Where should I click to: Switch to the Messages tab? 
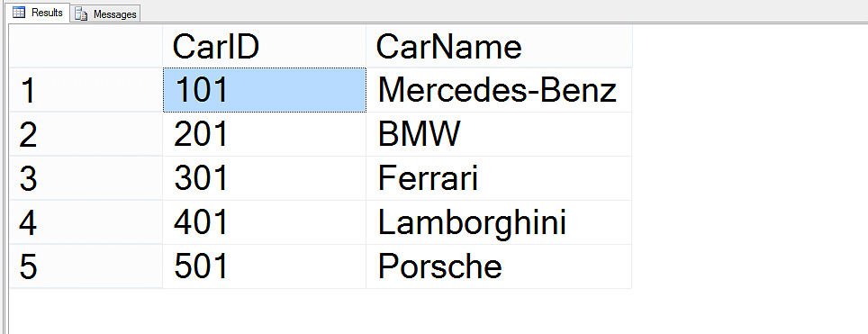pos(105,14)
